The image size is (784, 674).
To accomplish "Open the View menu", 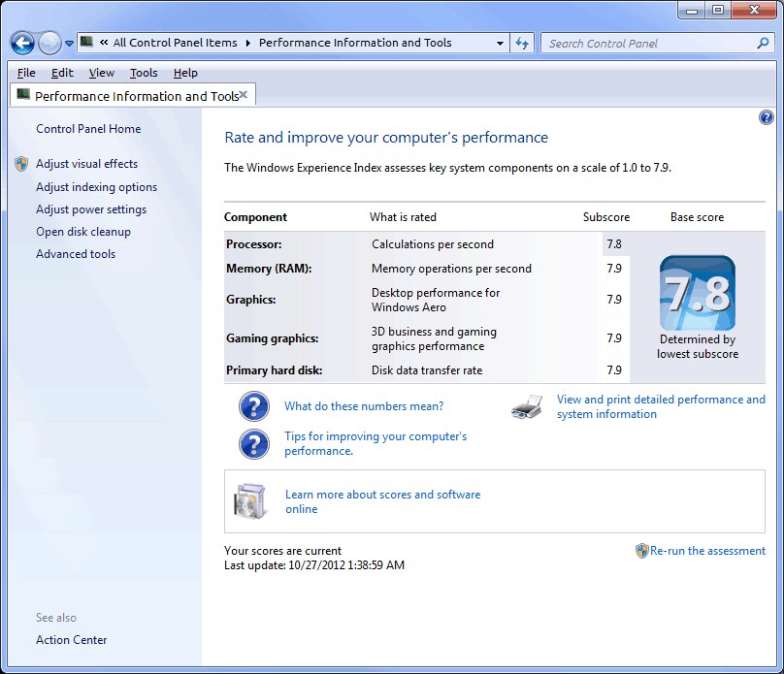I will [102, 73].
